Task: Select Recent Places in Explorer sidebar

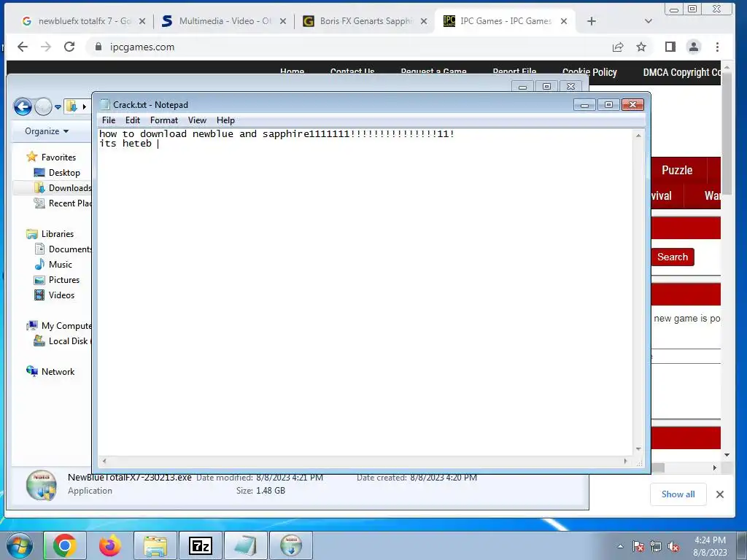Action: 63,203
